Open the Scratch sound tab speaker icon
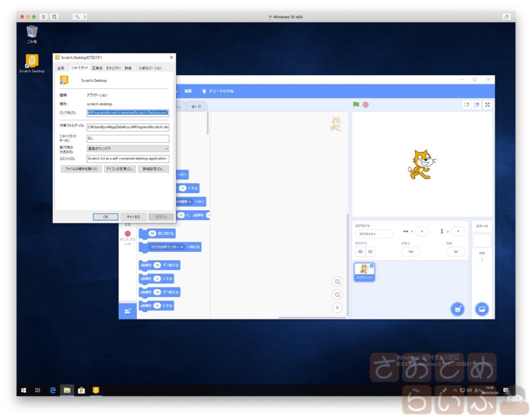532x418 pixels. 193,106
